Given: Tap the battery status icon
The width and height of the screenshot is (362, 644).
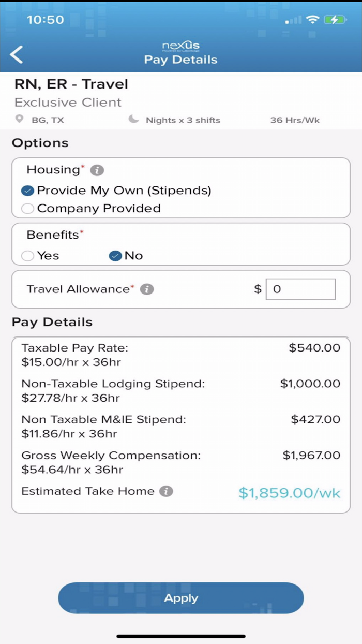Looking at the screenshot, I should (334, 20).
